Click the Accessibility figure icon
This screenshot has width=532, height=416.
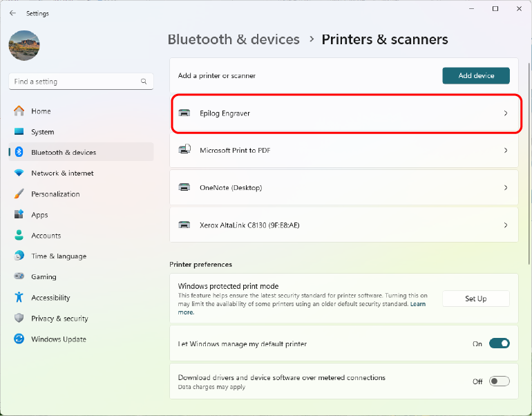pyautogui.click(x=19, y=298)
